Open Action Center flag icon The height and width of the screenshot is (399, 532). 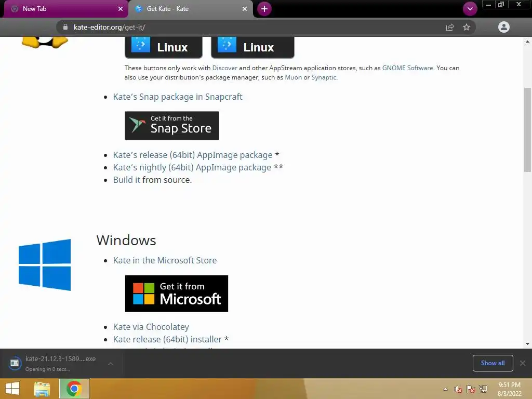(471, 389)
